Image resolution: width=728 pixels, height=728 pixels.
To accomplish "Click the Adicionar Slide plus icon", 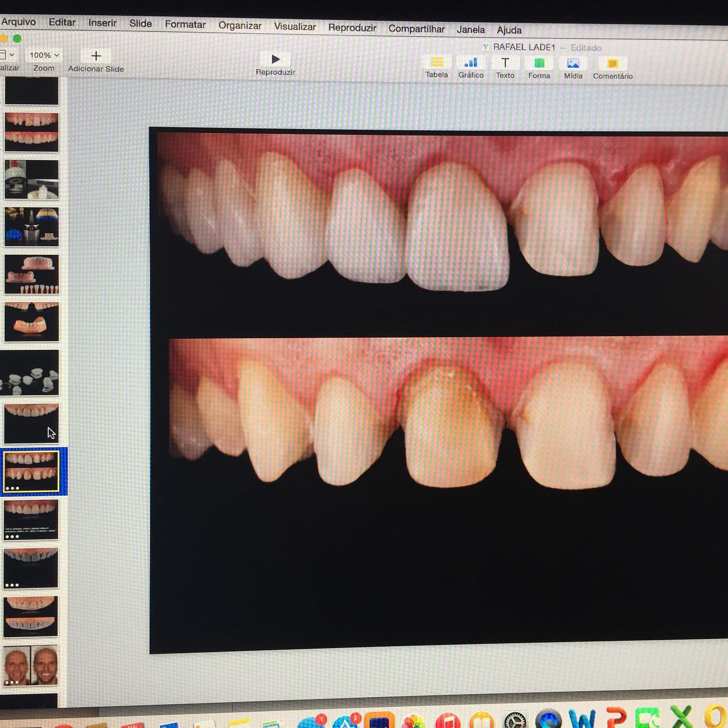I will tap(96, 56).
